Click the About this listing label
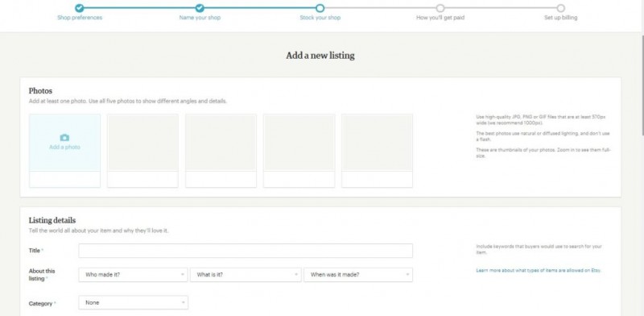 pyautogui.click(x=42, y=275)
